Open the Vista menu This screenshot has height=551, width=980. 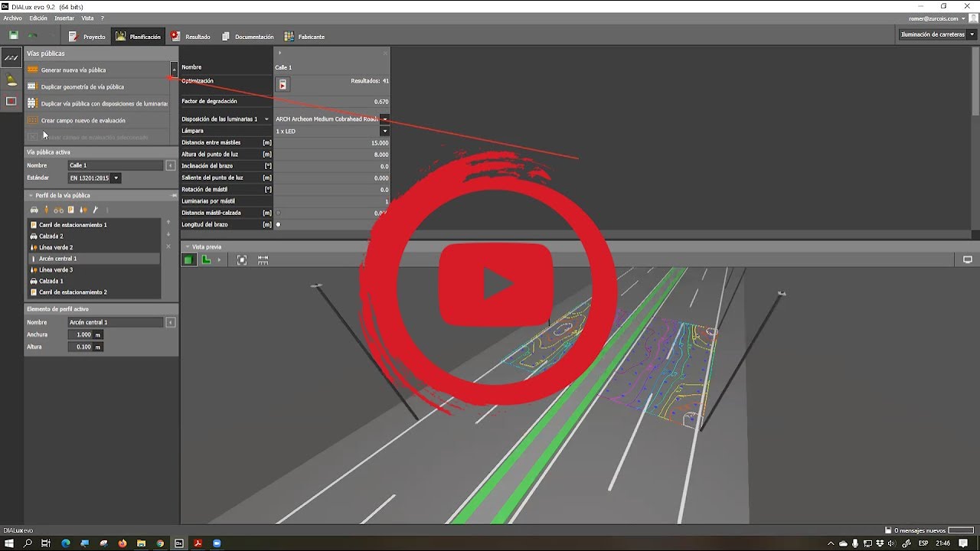click(x=87, y=18)
